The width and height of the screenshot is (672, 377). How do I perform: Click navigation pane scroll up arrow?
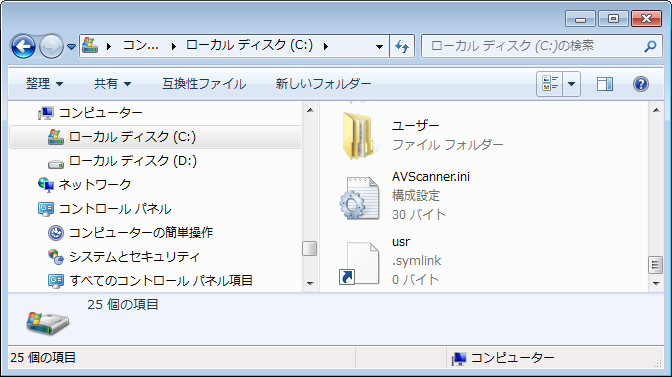point(310,110)
